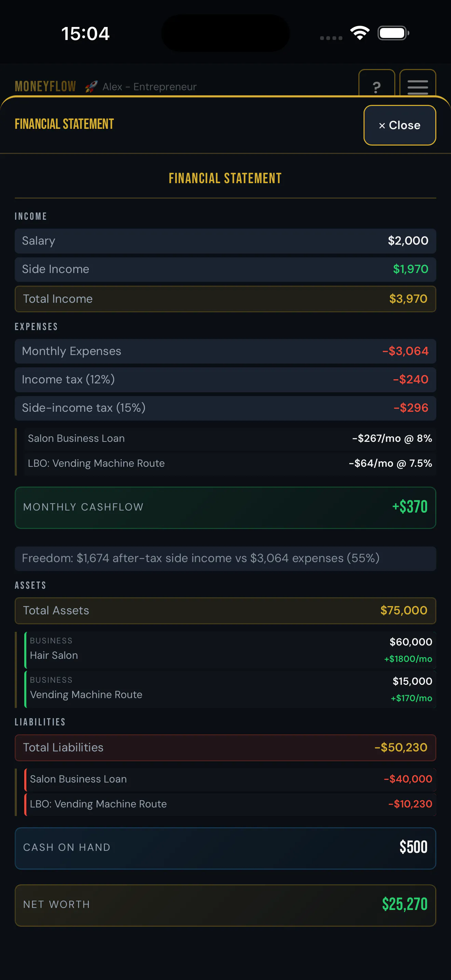Select the Total Income row
Viewport: 451px width, 980px height.
pyautogui.click(x=225, y=299)
